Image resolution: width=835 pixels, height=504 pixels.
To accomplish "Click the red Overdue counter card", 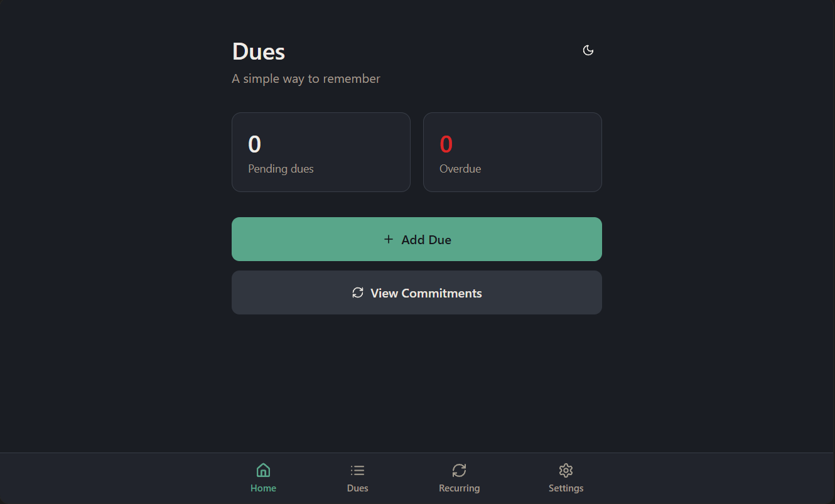I will tap(512, 152).
